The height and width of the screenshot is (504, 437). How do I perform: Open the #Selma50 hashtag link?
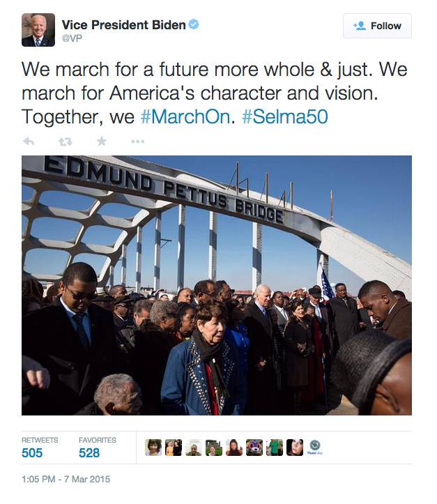284,116
